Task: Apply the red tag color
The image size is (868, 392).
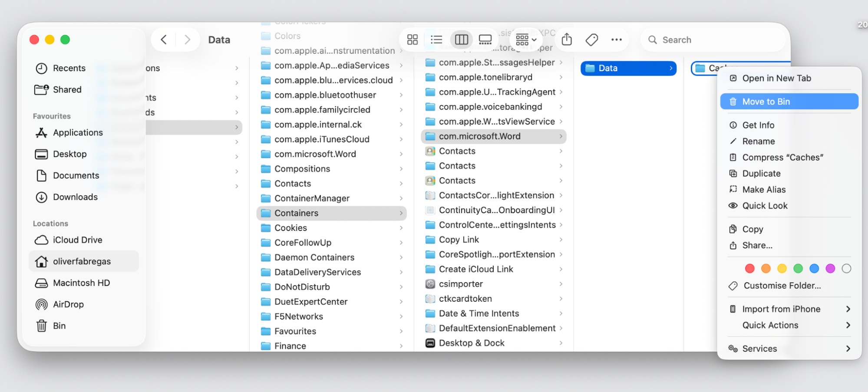Action: pyautogui.click(x=749, y=269)
